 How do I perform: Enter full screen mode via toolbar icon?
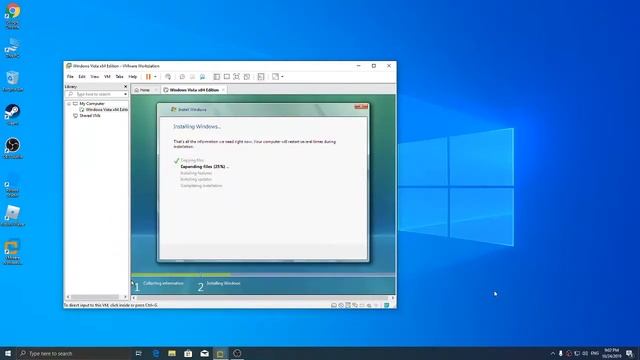coord(237,77)
